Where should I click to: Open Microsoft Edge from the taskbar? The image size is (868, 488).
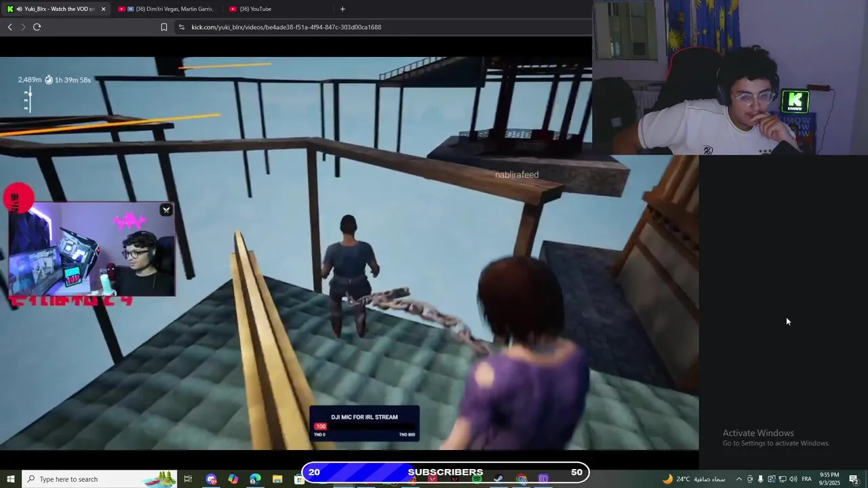(255, 479)
